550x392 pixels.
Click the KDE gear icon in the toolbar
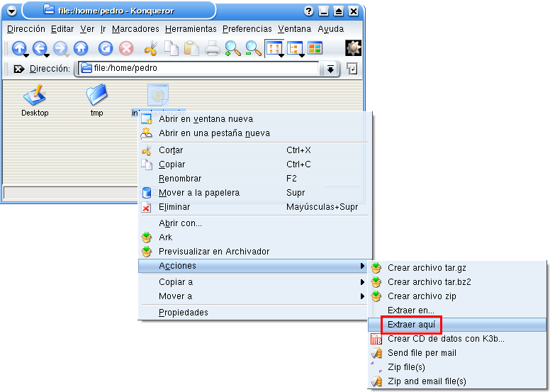[x=353, y=48]
